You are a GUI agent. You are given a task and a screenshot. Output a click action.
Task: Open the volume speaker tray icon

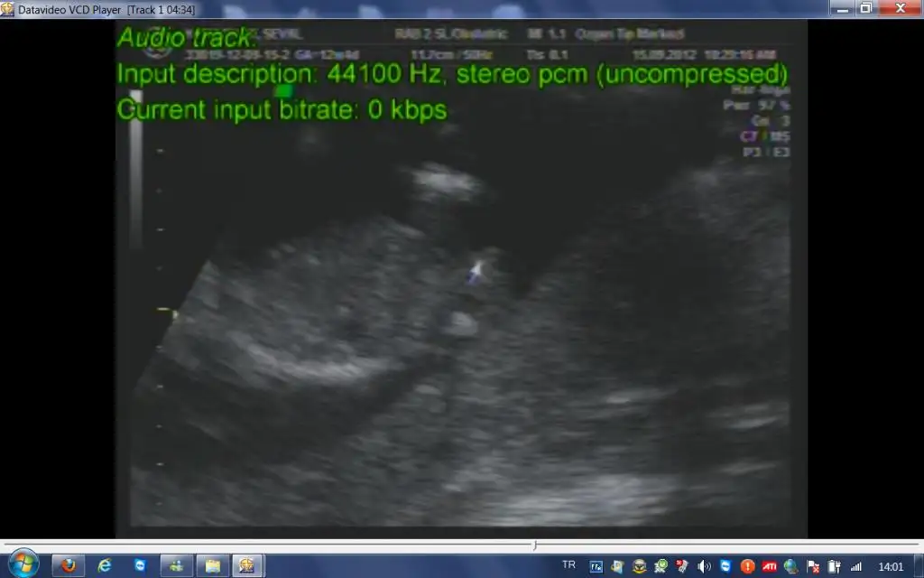click(704, 566)
